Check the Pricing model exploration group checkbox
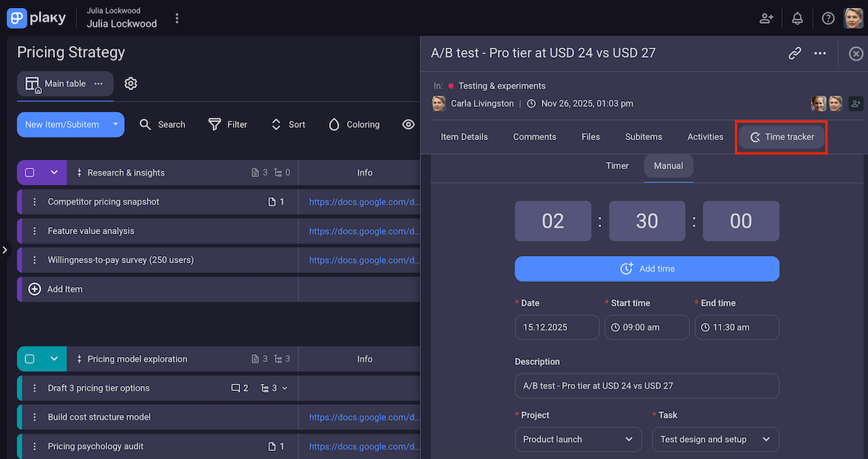868x459 pixels. point(30,359)
